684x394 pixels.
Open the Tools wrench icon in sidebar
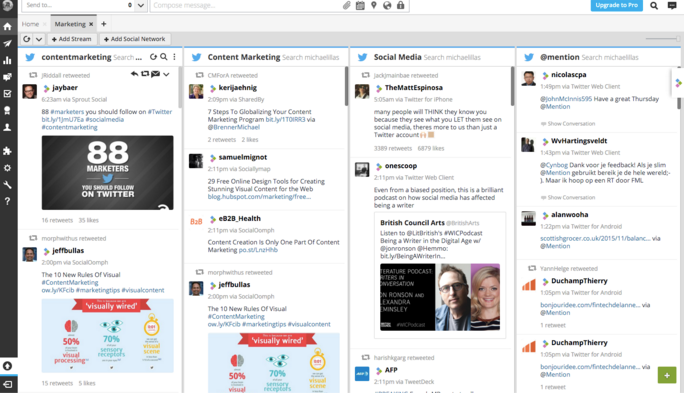pos(7,185)
